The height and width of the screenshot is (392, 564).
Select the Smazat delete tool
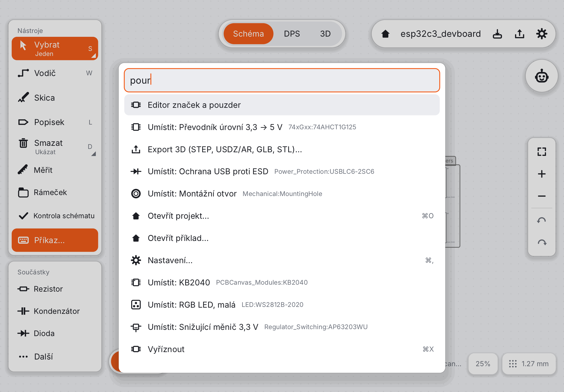pos(55,147)
